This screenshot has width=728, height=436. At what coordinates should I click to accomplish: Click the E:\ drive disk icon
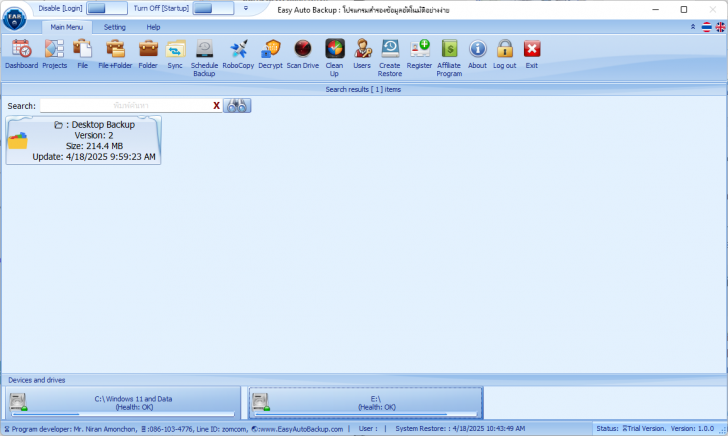pyautogui.click(x=261, y=402)
